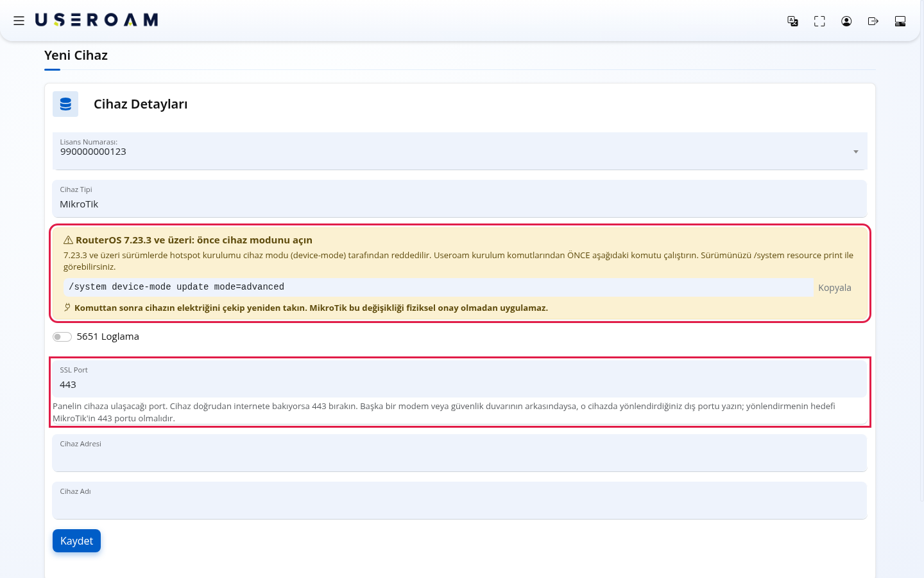Copy the command with Kopyala
Image resolution: width=924 pixels, height=578 pixels.
835,288
